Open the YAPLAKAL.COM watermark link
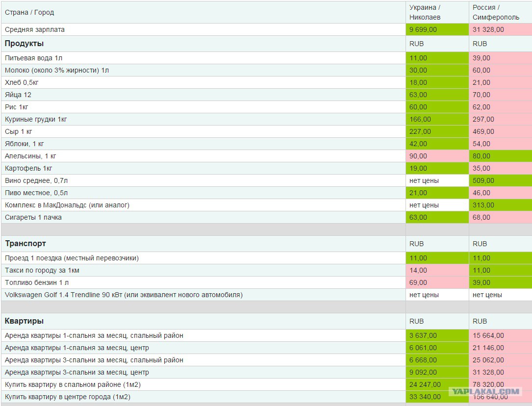 click(484, 391)
